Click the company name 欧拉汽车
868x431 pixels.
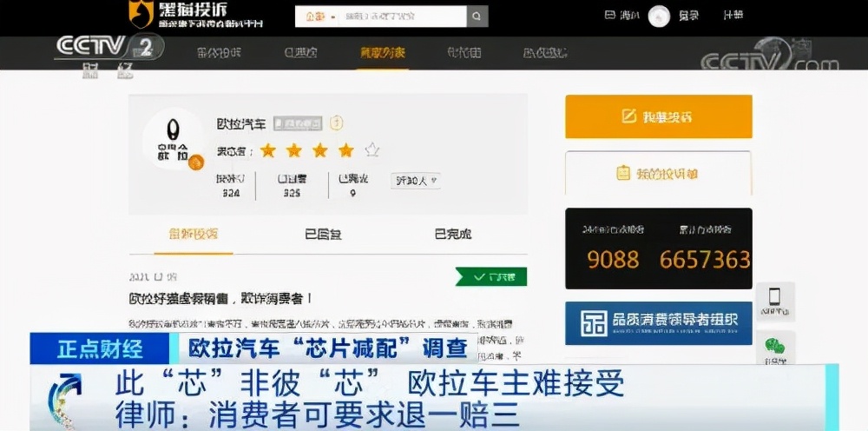click(x=241, y=123)
